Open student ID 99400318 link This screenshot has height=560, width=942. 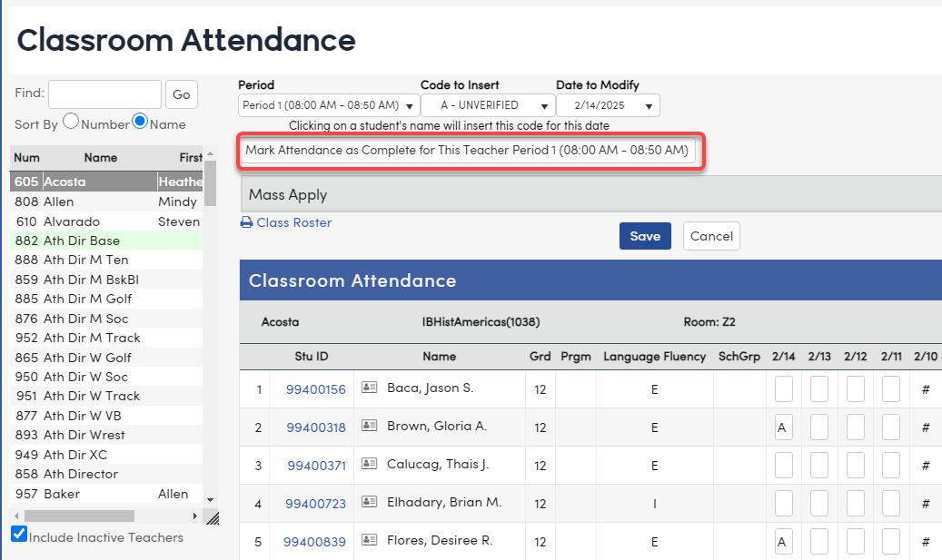click(x=316, y=427)
